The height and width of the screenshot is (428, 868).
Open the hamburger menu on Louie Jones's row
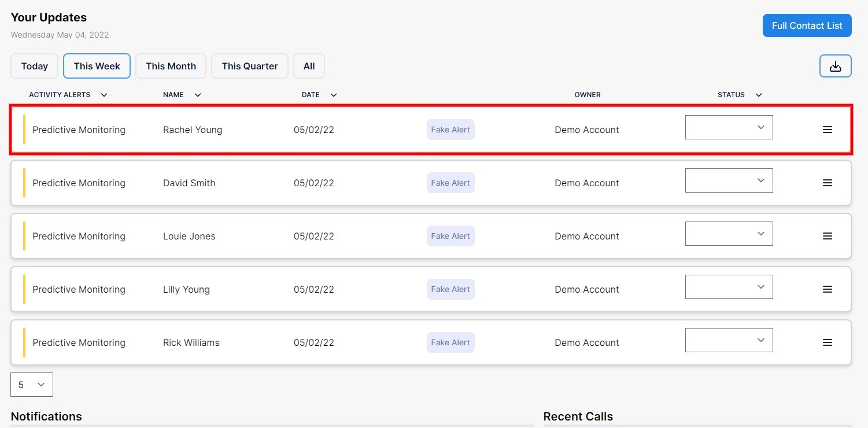[x=828, y=236]
